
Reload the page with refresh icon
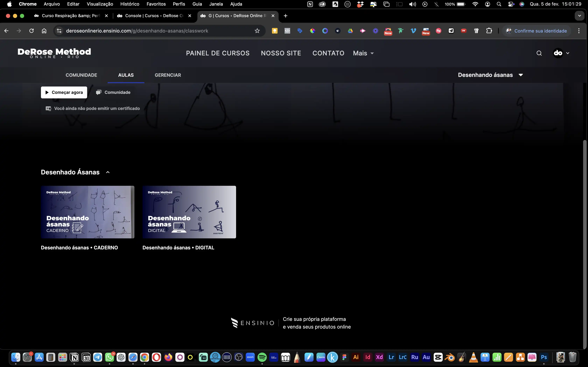pos(31,31)
